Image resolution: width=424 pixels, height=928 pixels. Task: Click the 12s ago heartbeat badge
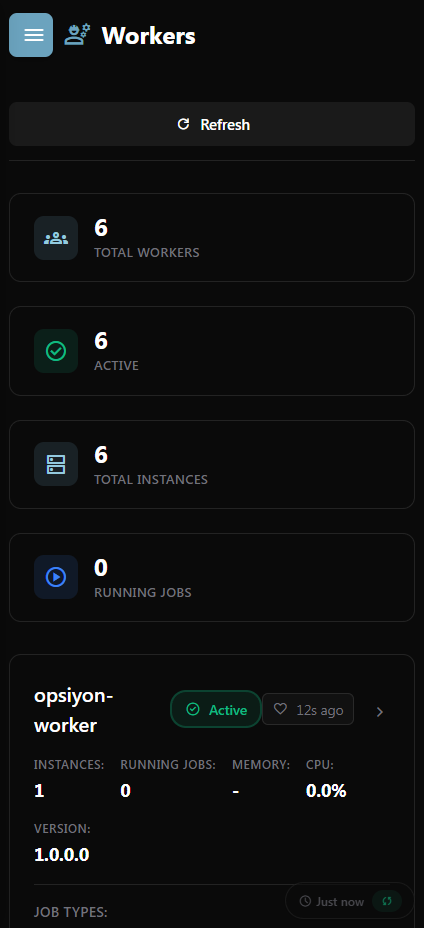pos(308,709)
